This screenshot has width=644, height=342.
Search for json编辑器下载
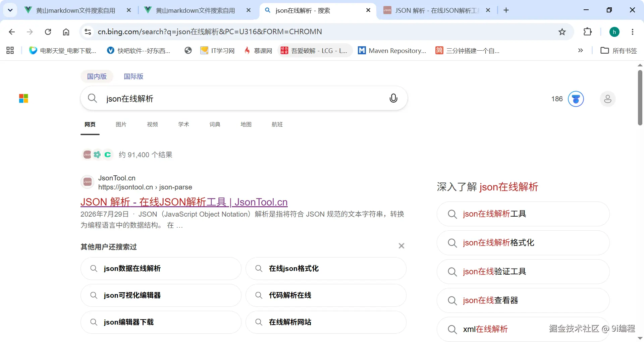[161, 322]
